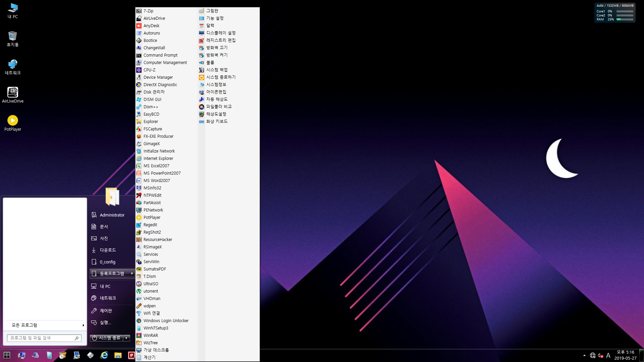
Task: Select 방화벽 끄기 entry
Action: point(229,48)
